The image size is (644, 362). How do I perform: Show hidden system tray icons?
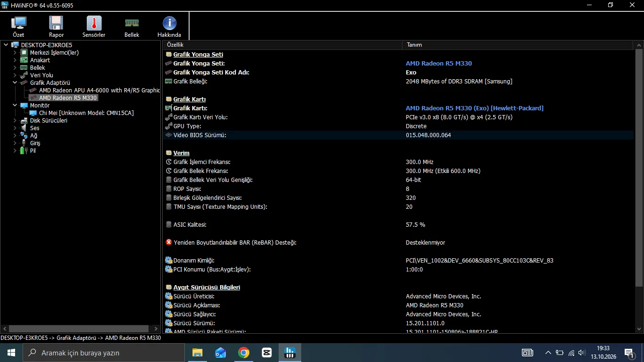[x=548, y=353]
